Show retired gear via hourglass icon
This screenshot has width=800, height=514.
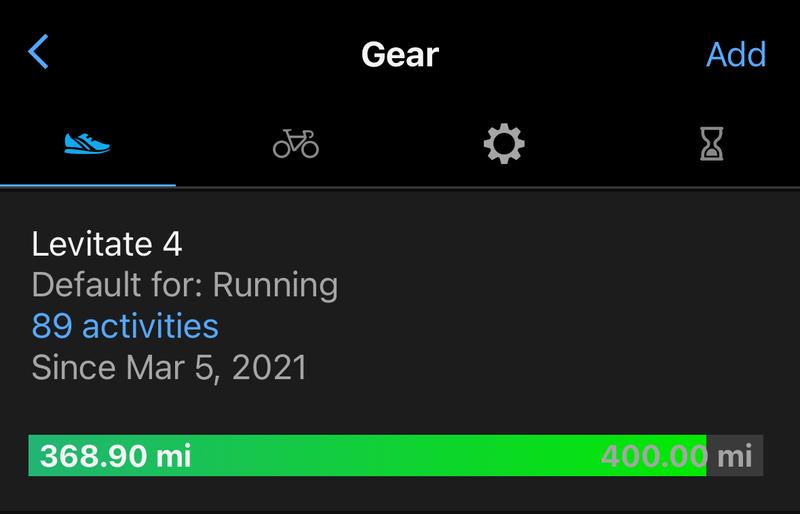(x=711, y=145)
